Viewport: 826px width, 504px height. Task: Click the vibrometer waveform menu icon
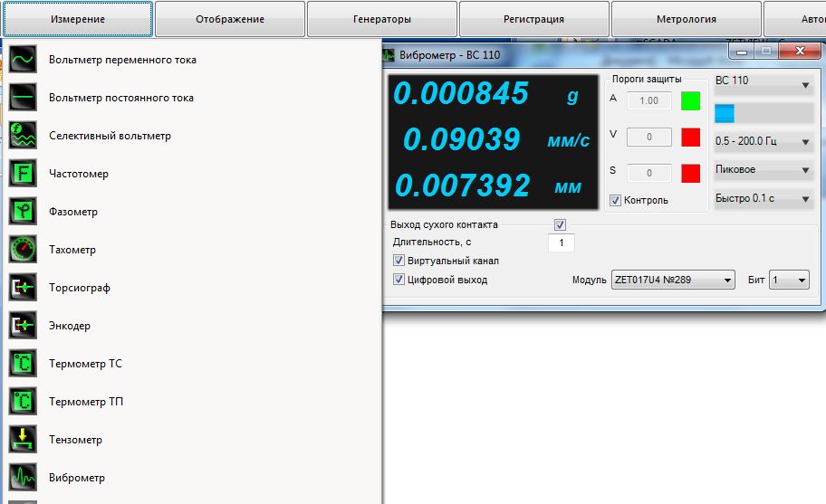pyautogui.click(x=23, y=477)
